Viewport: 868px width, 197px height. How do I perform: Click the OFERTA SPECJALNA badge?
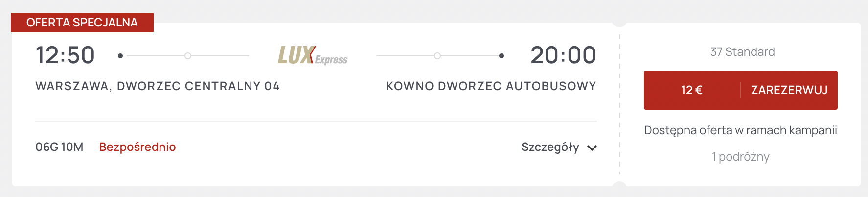coord(82,23)
